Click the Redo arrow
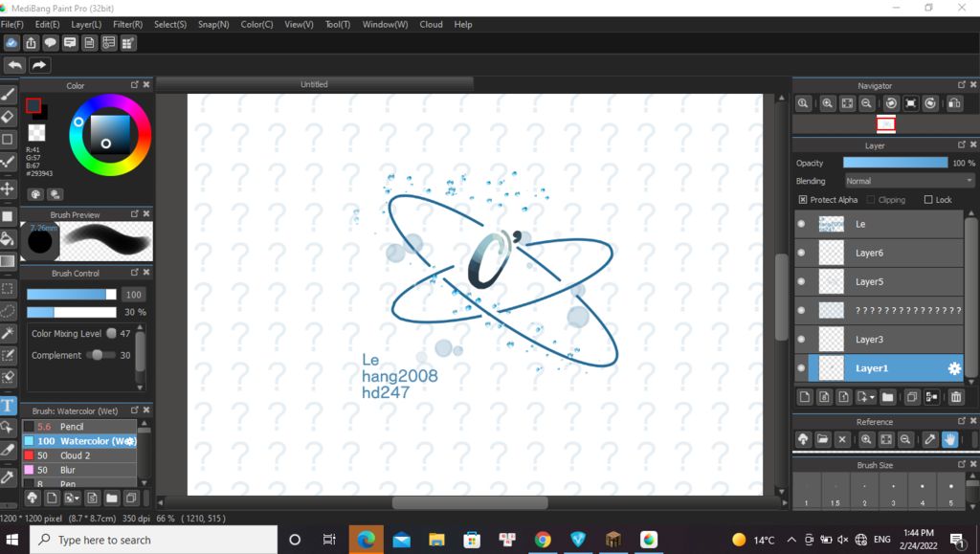The image size is (980, 554). click(x=38, y=65)
